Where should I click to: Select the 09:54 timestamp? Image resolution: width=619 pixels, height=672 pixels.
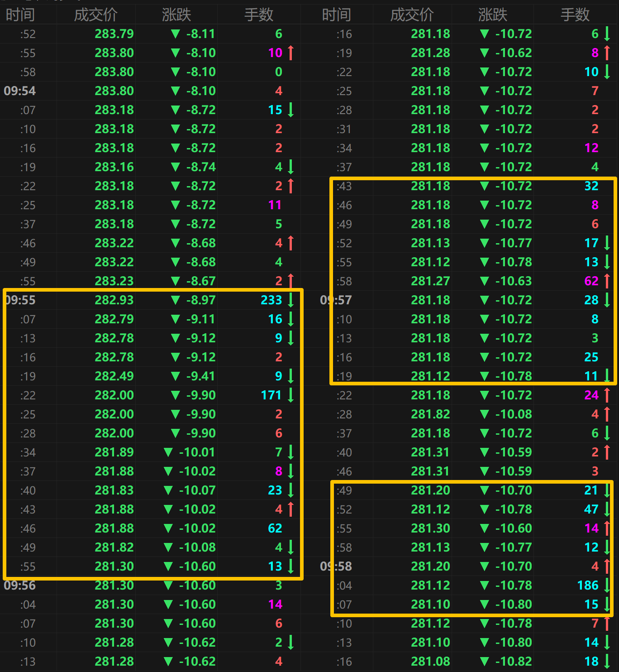(x=19, y=91)
